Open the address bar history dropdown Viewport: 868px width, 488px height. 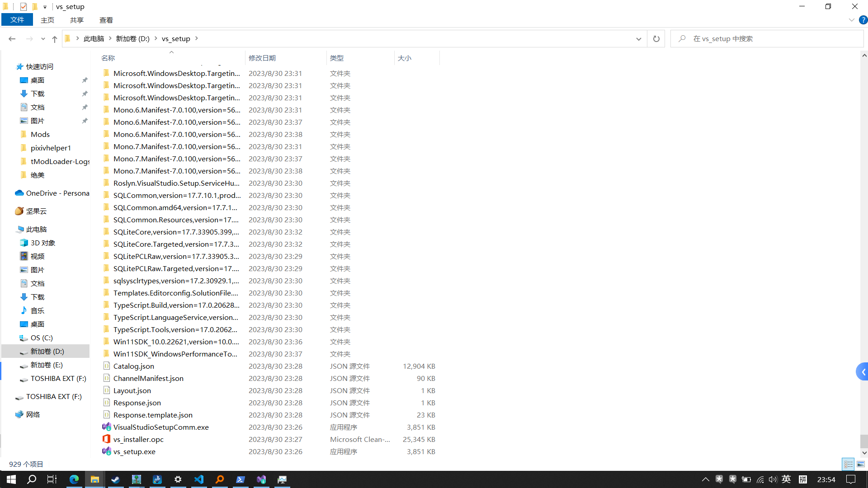point(638,39)
